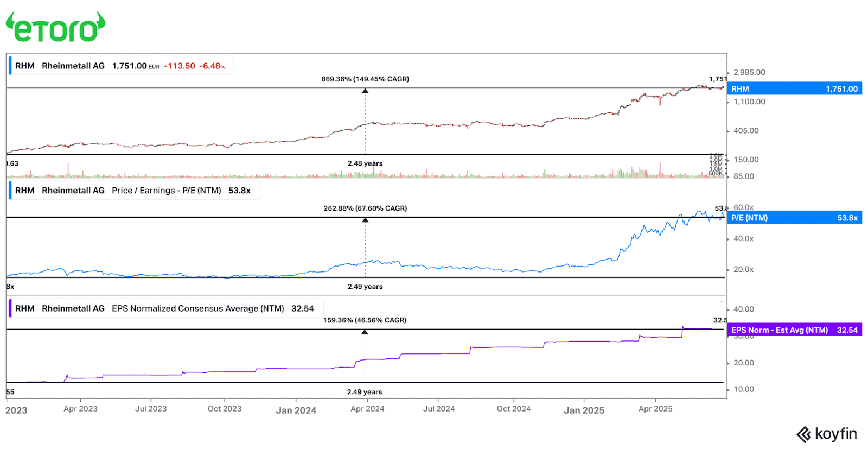Image resolution: width=868 pixels, height=449 pixels.
Task: Click the Jul 2023 axis label
Action: (x=151, y=409)
